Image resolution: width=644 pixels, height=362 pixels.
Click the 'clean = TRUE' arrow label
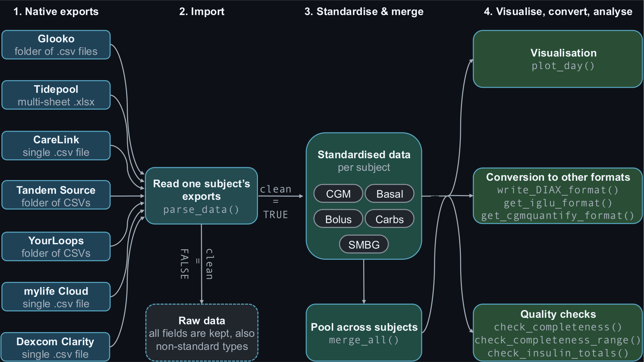(276, 202)
